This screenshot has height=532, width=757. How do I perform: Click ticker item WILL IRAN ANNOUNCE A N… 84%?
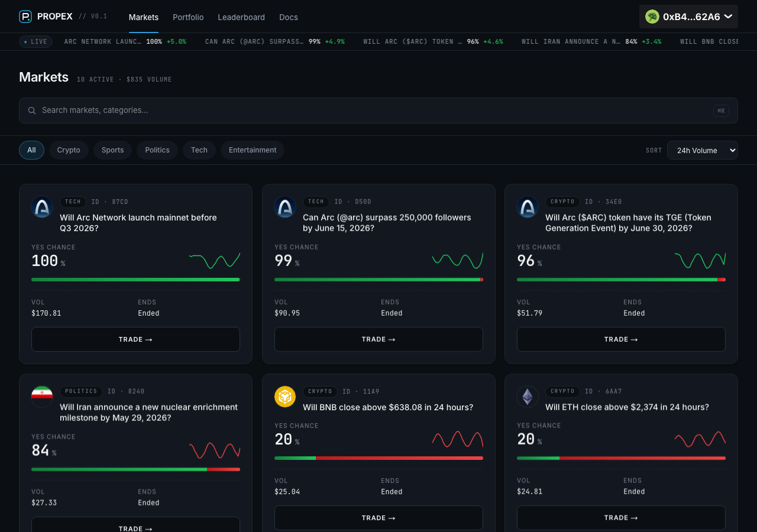[x=591, y=41]
